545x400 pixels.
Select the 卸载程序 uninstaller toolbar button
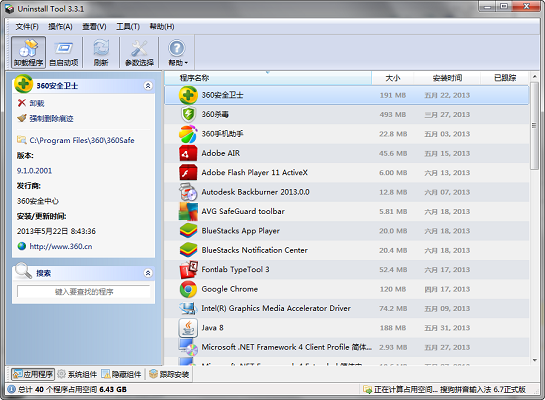tap(29, 52)
